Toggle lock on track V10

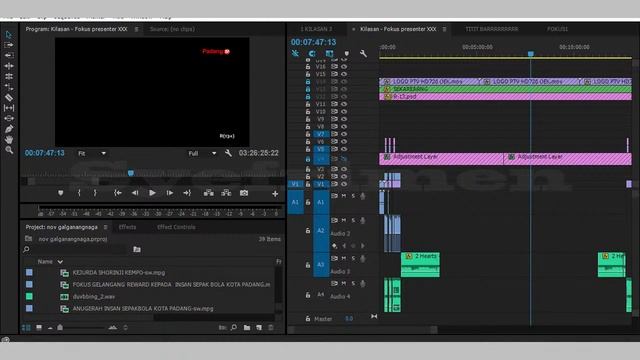tap(308, 111)
